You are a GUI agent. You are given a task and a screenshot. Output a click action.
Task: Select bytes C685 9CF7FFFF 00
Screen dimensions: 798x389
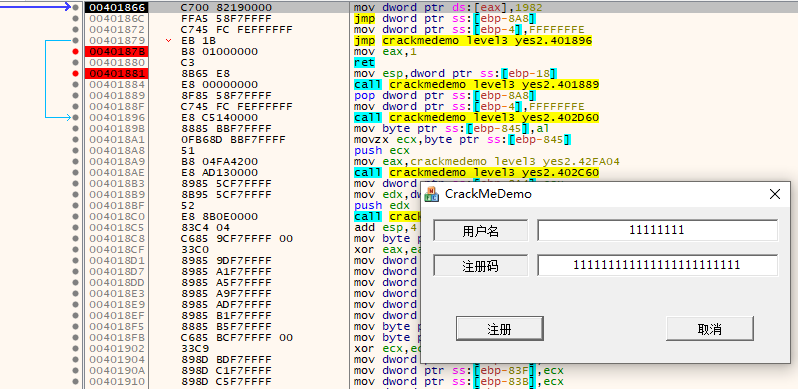[x=237, y=238]
